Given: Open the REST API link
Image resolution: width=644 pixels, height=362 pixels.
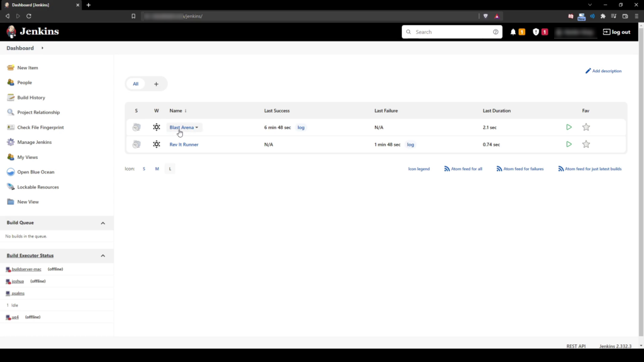Looking at the screenshot, I should (x=576, y=346).
